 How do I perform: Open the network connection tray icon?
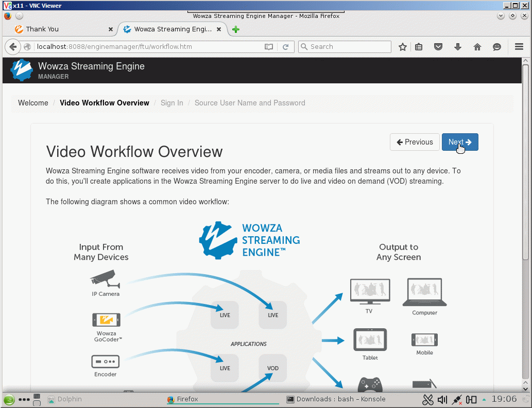457,400
